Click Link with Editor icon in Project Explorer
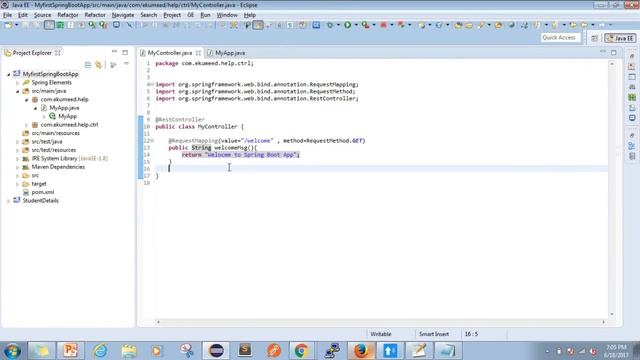This screenshot has height=360, width=640. pyautogui.click(x=98, y=65)
